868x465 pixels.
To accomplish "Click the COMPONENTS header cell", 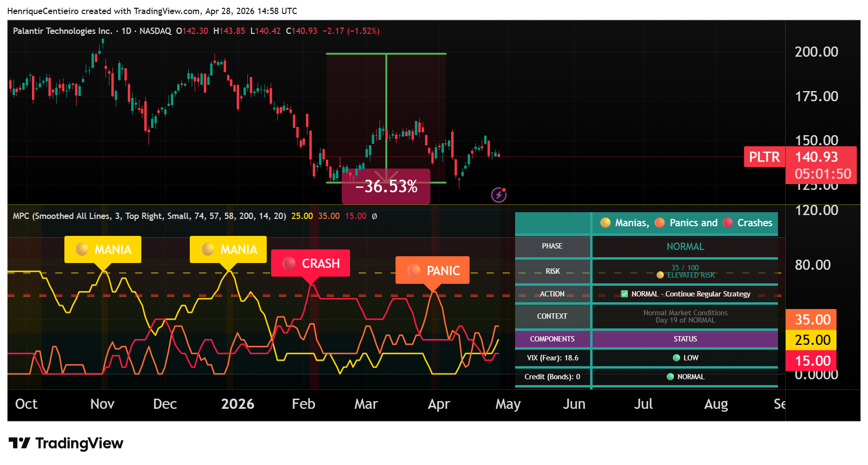I will (552, 339).
